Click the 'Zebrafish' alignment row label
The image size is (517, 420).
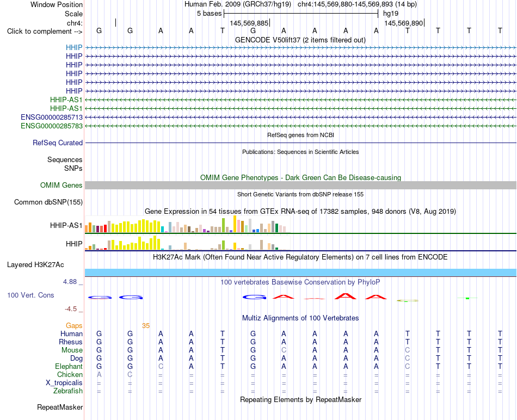68,391
